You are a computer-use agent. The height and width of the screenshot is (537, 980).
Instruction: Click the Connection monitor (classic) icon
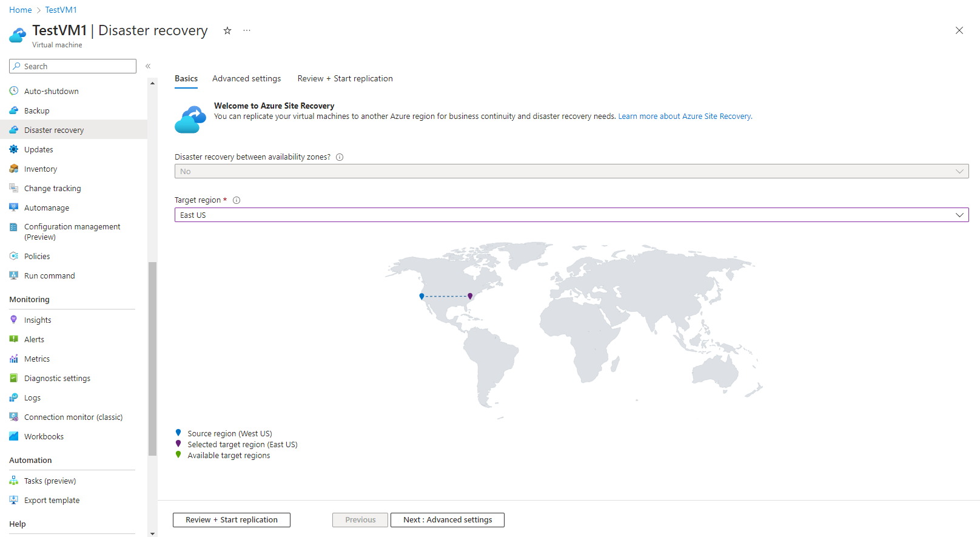pos(14,417)
